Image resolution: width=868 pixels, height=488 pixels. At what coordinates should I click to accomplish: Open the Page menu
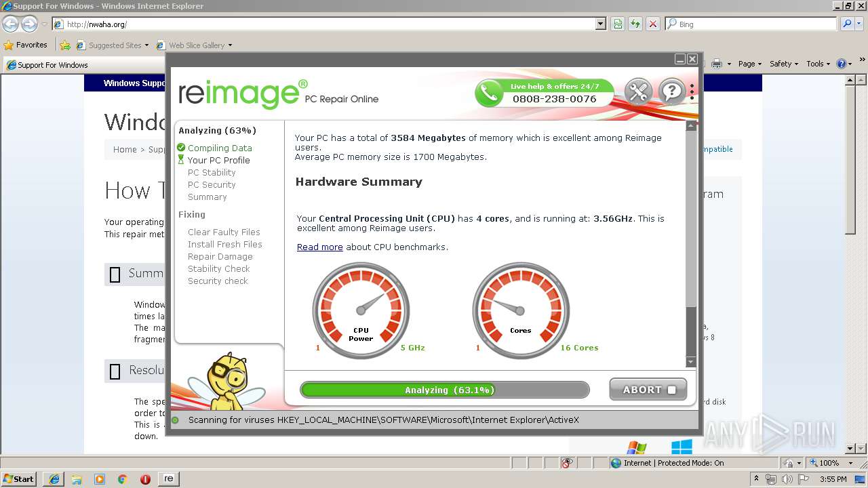coord(749,64)
